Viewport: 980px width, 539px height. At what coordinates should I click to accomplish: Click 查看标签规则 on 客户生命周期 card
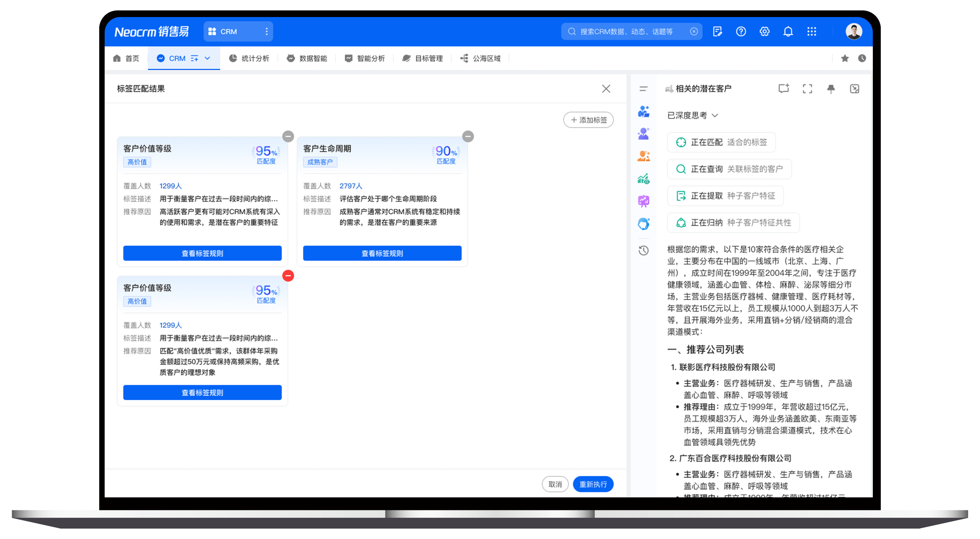pos(382,253)
